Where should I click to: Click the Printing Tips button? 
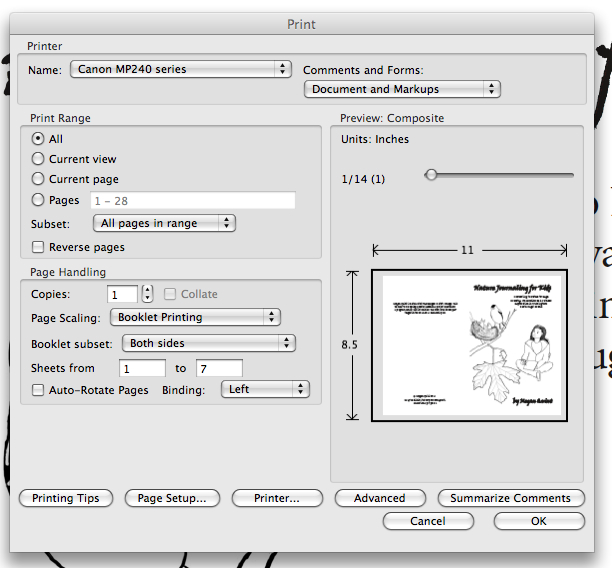[66, 498]
